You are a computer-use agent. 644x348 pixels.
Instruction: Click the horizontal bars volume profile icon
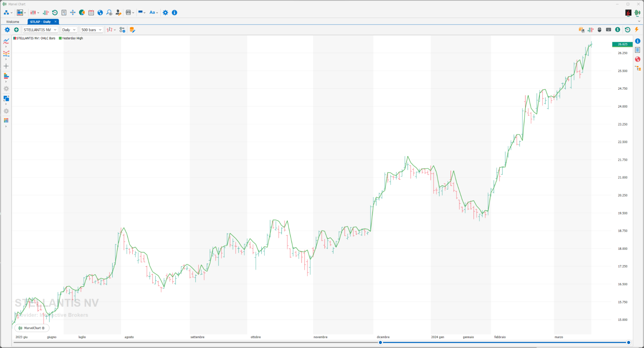click(x=6, y=76)
